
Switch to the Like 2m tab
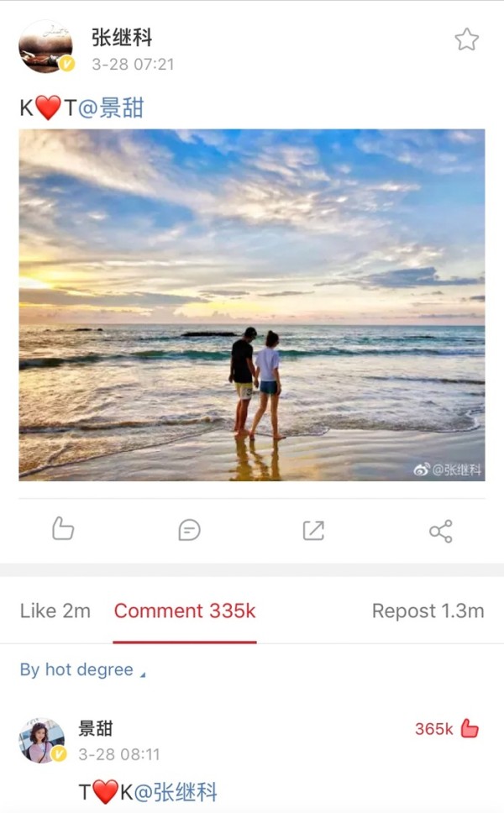tap(55, 611)
